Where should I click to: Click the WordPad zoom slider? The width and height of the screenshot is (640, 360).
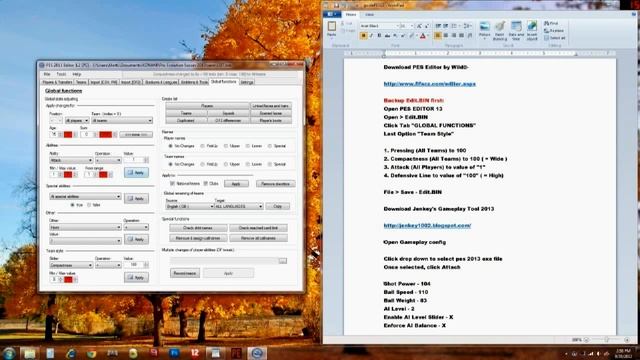(607, 340)
